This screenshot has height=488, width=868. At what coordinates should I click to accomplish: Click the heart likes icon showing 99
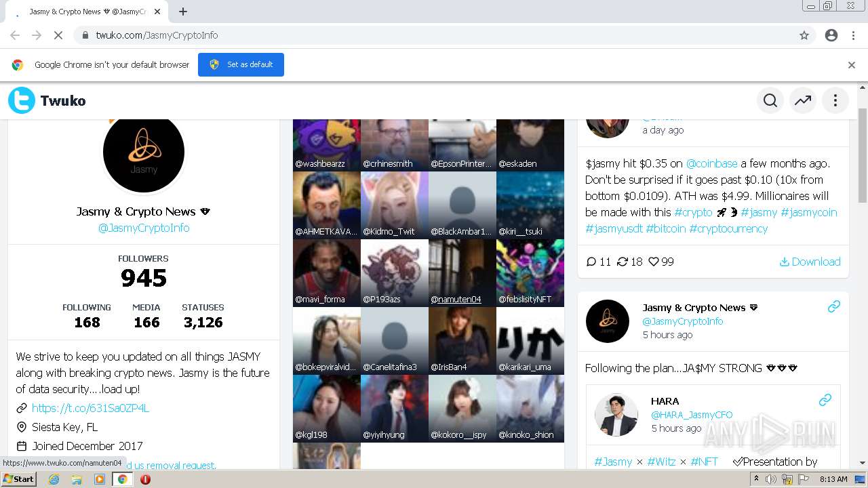(x=654, y=262)
